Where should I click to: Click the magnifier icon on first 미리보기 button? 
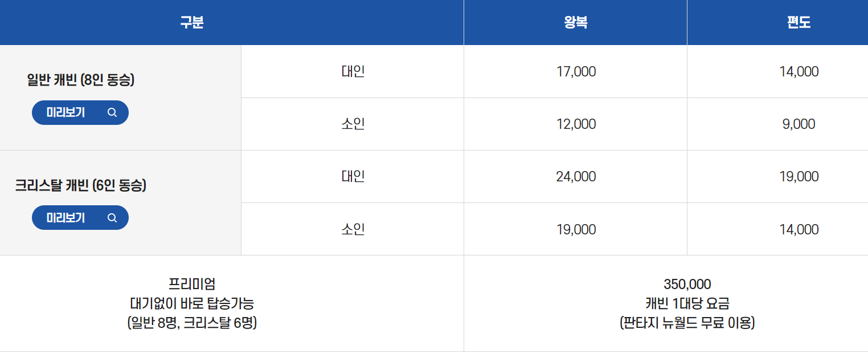click(x=112, y=112)
